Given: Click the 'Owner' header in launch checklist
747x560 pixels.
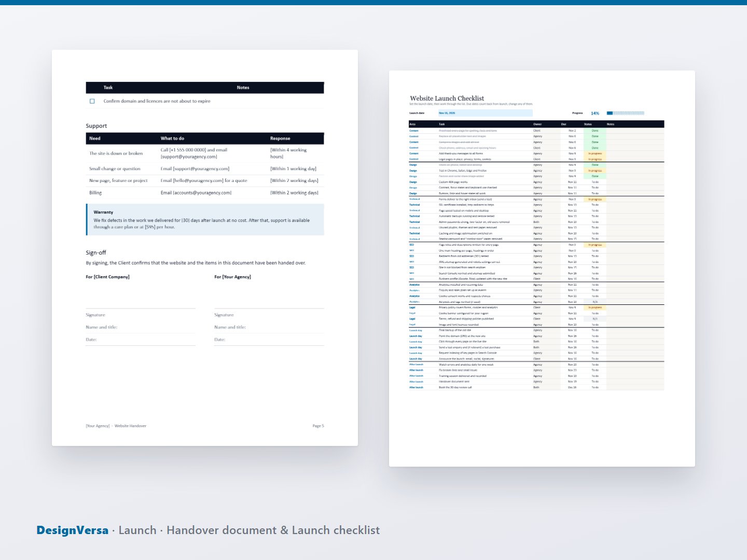Looking at the screenshot, I should [x=537, y=124].
